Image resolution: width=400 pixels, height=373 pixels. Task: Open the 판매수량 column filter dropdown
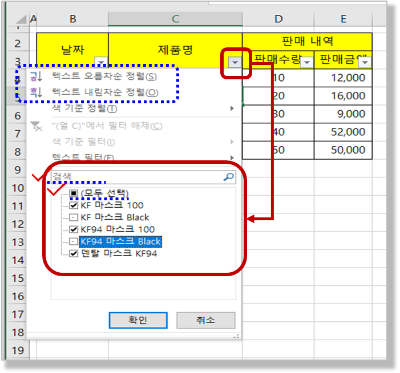click(x=307, y=62)
